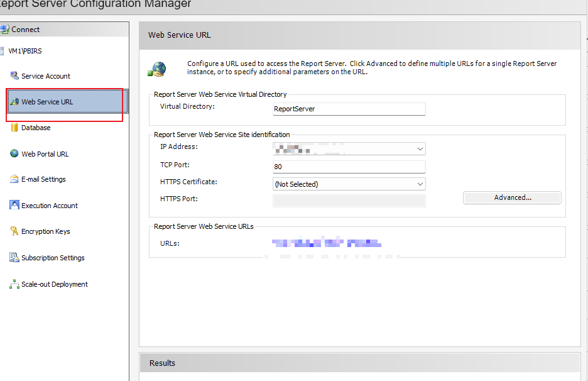Screen dimensions: 588x381
Task: Open the Encryption Keys page
Action: [45, 231]
